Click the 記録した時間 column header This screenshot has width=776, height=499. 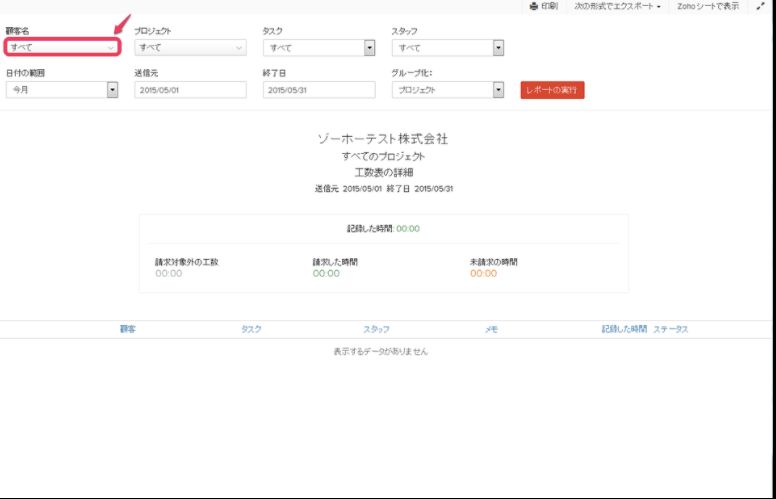(x=624, y=329)
